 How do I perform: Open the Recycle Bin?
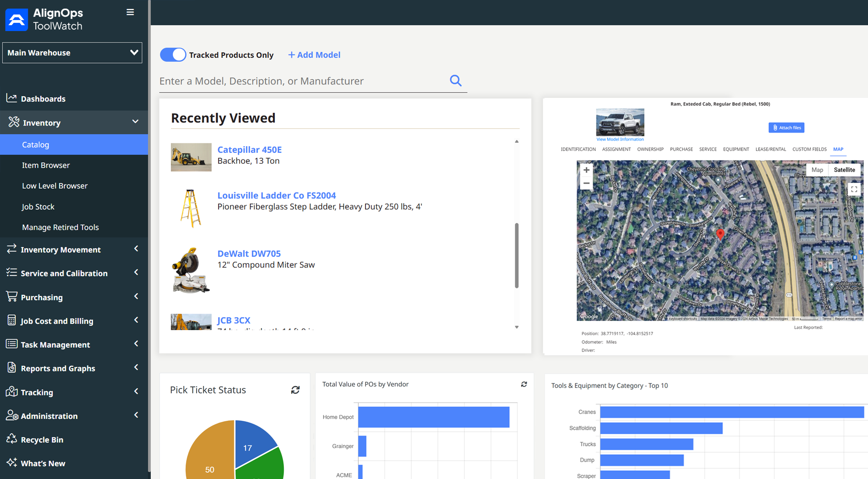pyautogui.click(x=42, y=439)
